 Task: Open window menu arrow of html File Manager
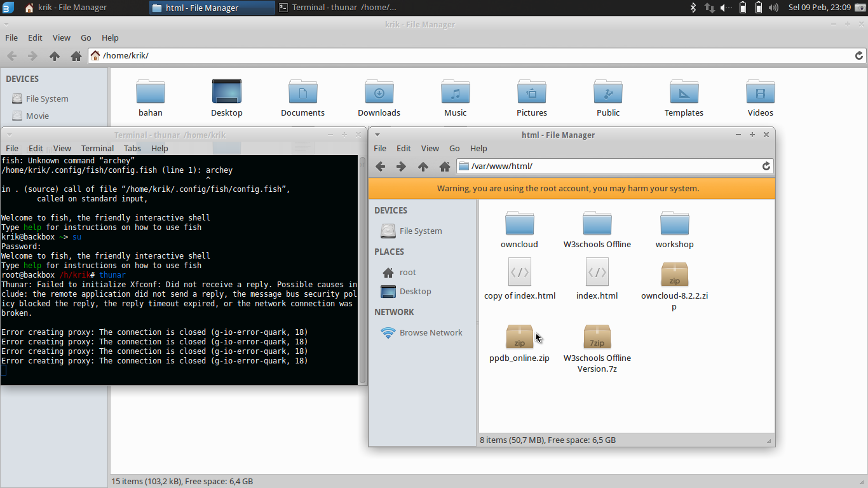(377, 135)
